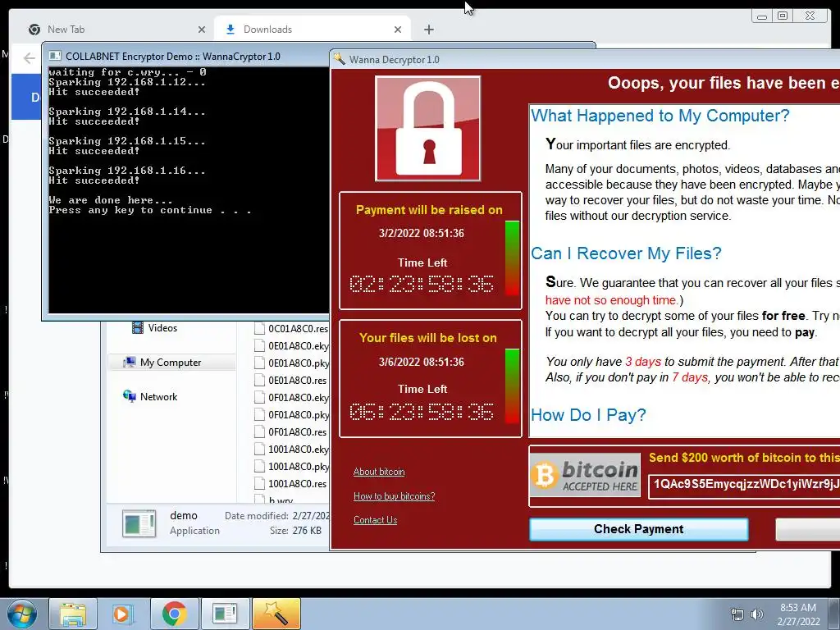Select file 1001A8C0.res
The height and width of the screenshot is (630, 840).
(292, 483)
